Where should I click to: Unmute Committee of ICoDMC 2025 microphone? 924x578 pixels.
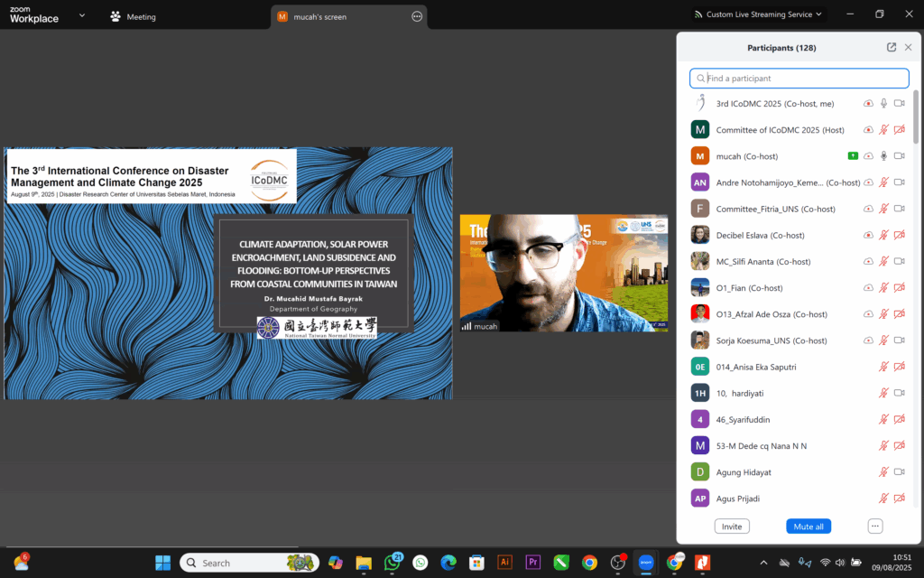883,130
